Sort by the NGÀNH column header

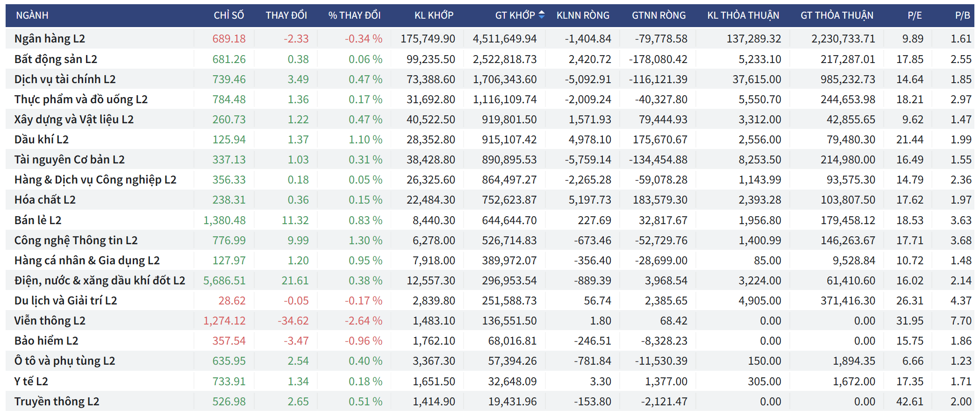pos(32,15)
